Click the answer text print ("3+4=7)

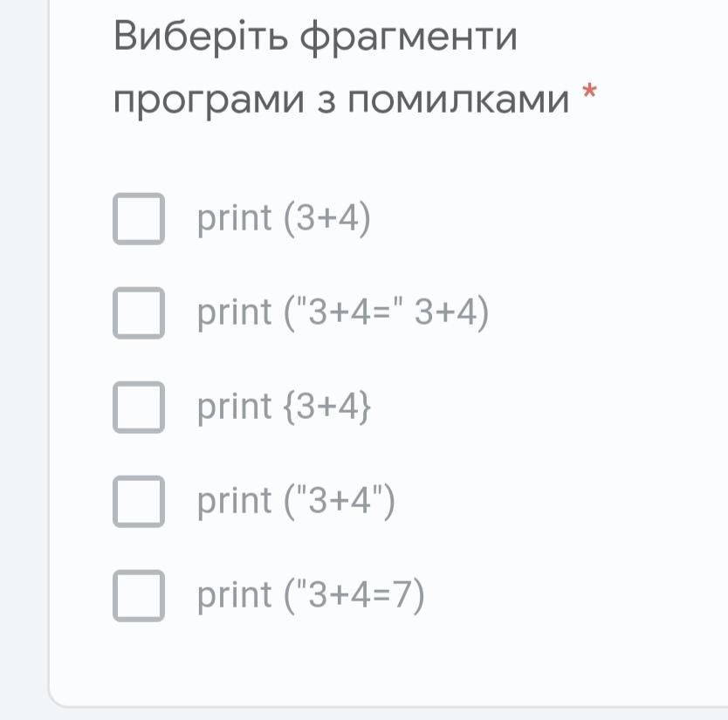point(311,595)
